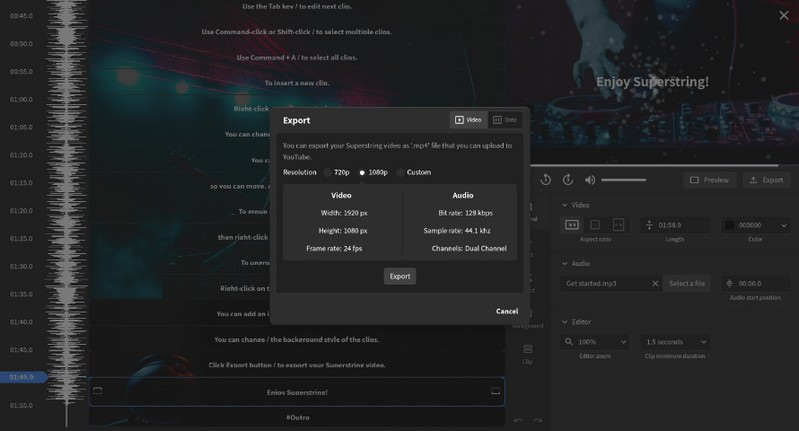Close the editor with top-right X
Image resolution: width=799 pixels, height=431 pixels.
coord(783,15)
